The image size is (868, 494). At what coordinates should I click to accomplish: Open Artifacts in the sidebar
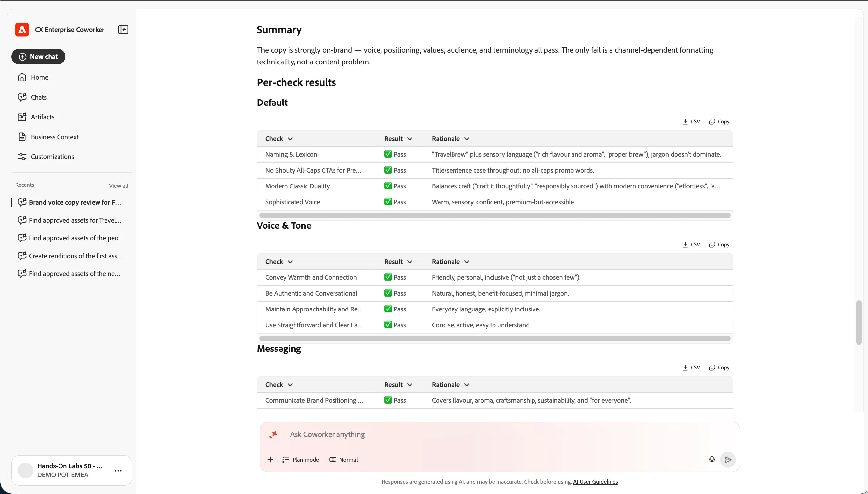tap(36, 117)
